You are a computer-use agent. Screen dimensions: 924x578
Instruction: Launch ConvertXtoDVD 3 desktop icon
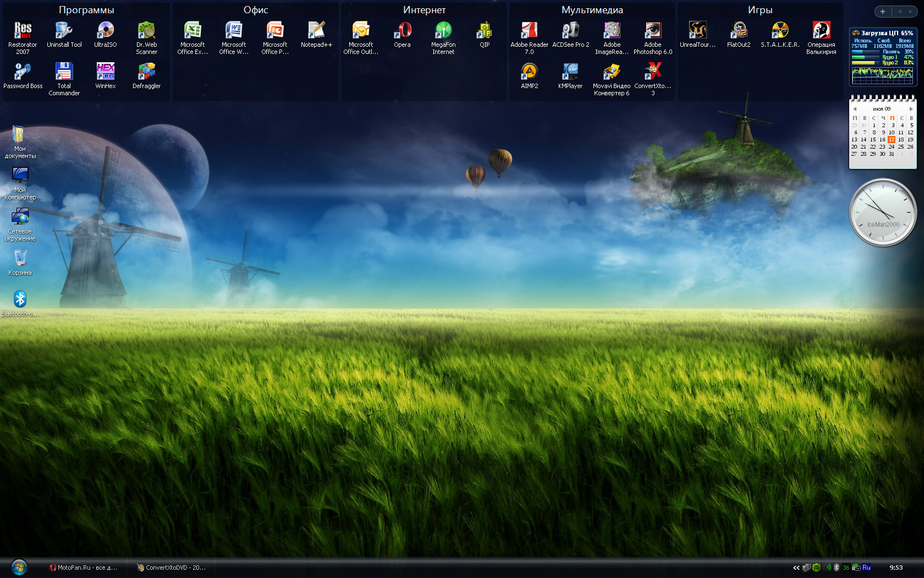[x=653, y=79]
